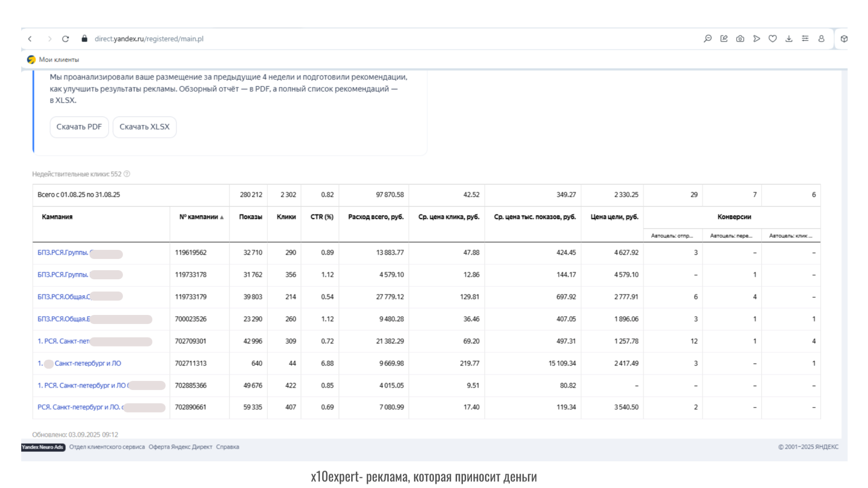Click the Yandex Neuro Ads footer badge
This screenshot has height=488, width=868.
coord(43,447)
